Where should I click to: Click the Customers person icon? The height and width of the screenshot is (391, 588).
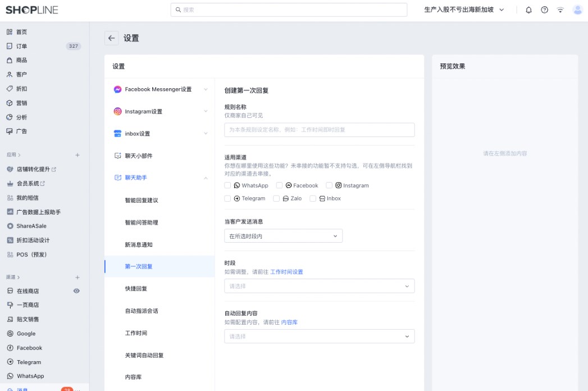10,74
